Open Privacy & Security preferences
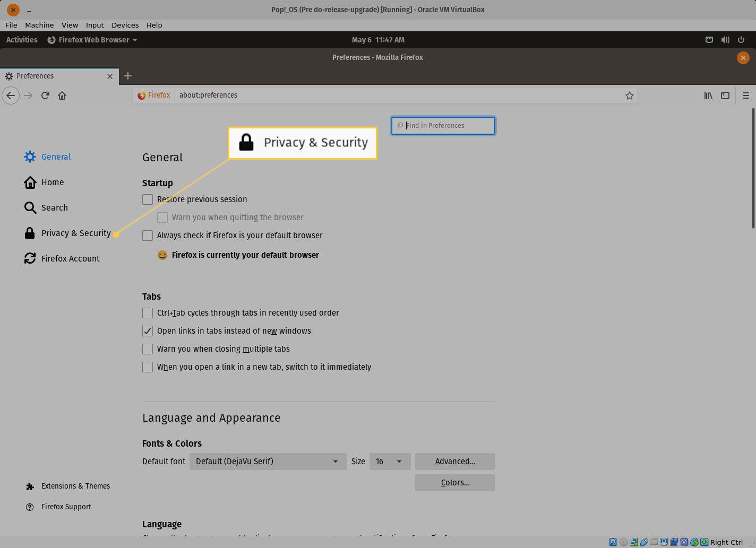This screenshot has height=548, width=756. pyautogui.click(x=67, y=233)
